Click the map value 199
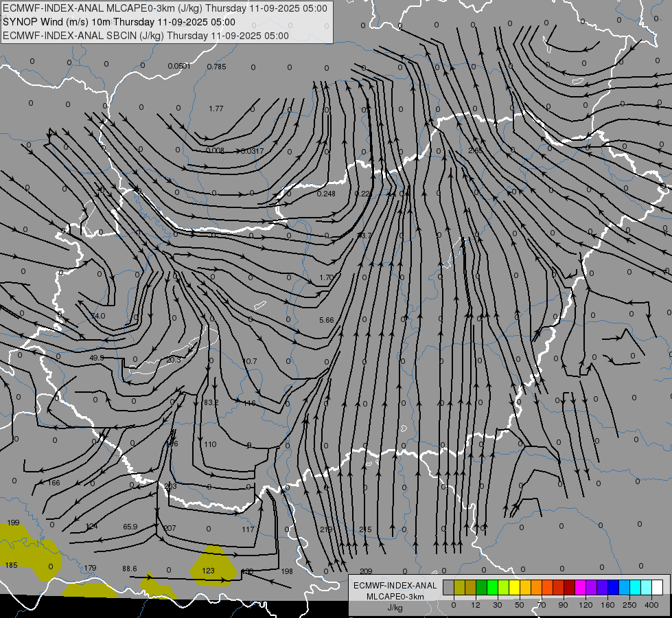The height and width of the screenshot is (618, 672). pyautogui.click(x=13, y=523)
